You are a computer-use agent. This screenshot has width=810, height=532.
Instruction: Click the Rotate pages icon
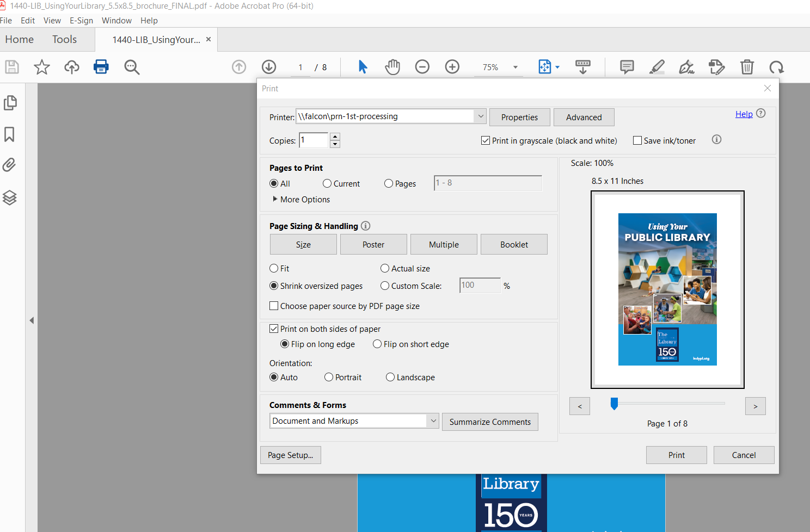point(777,67)
